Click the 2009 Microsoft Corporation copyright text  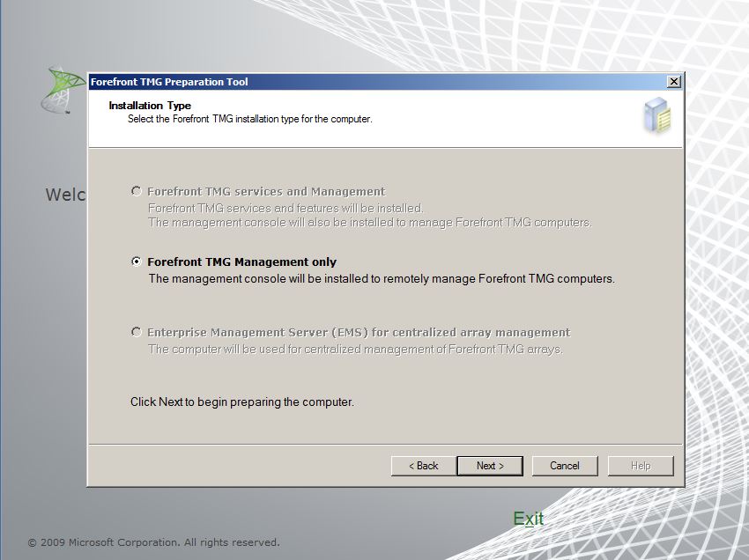tap(154, 542)
